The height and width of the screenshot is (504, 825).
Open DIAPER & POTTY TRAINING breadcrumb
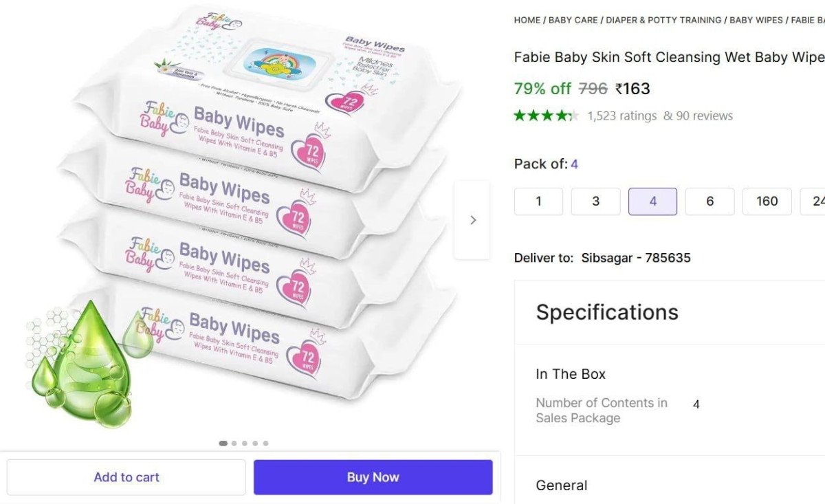[x=663, y=20]
